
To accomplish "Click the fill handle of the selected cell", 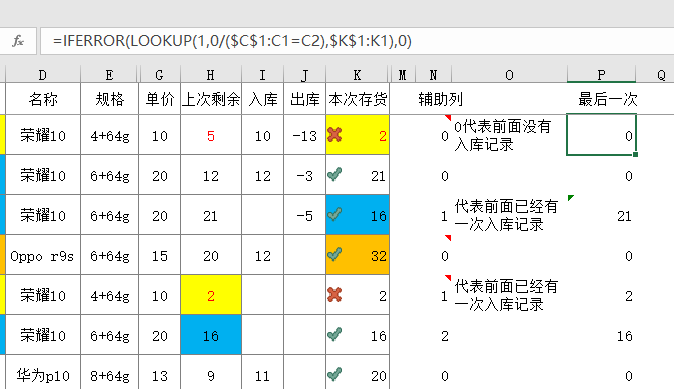I will coord(635,154).
